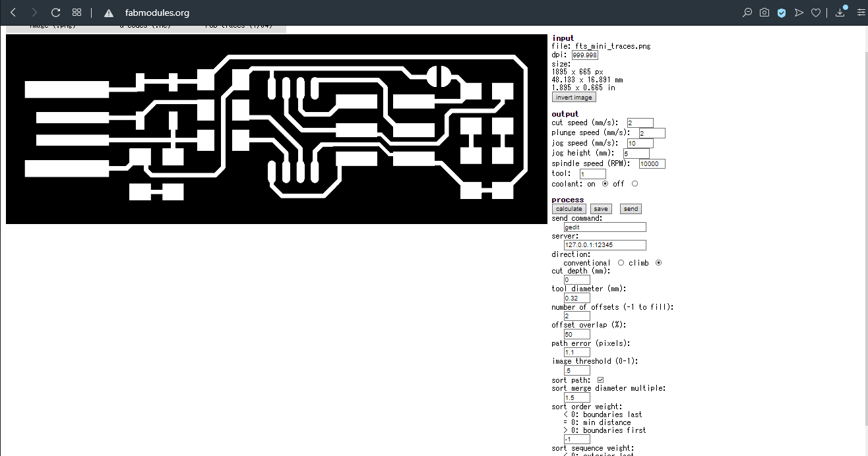The height and width of the screenshot is (456, 868).
Task: Click the 'output' section heading
Action: coord(565,114)
